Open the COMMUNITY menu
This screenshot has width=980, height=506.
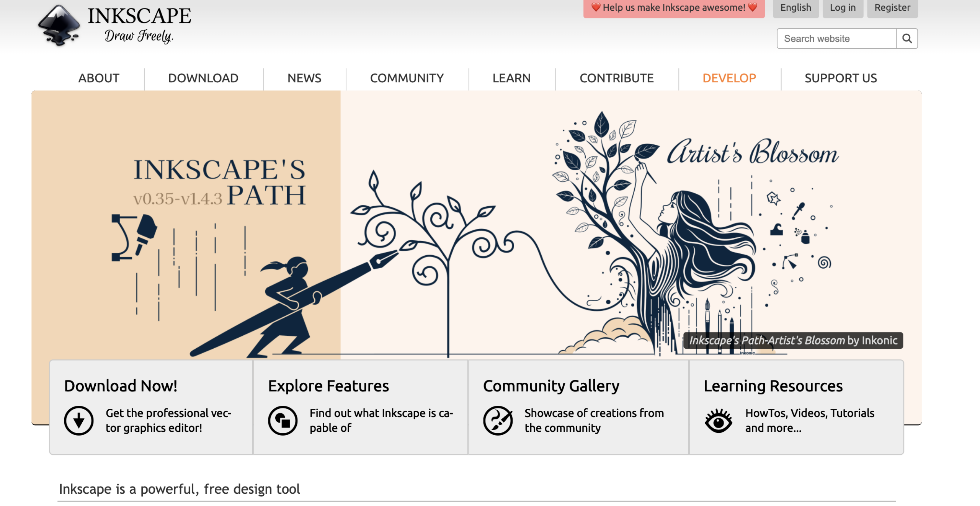point(407,78)
